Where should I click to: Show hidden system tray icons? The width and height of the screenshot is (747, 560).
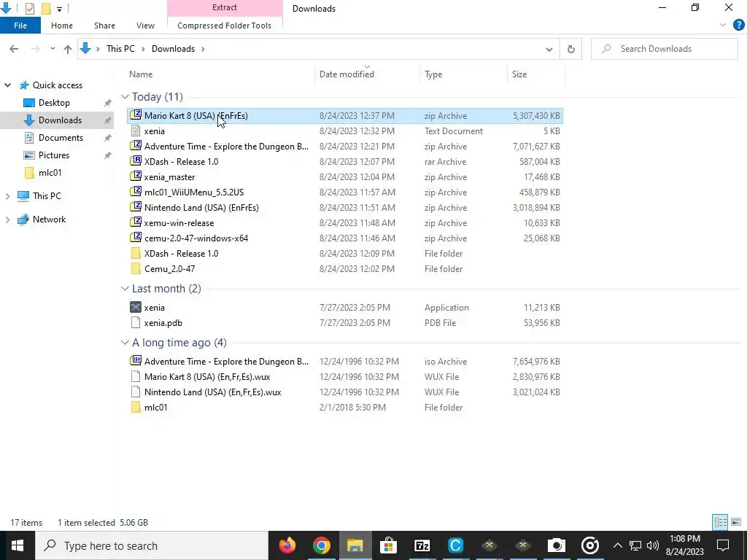click(617, 545)
